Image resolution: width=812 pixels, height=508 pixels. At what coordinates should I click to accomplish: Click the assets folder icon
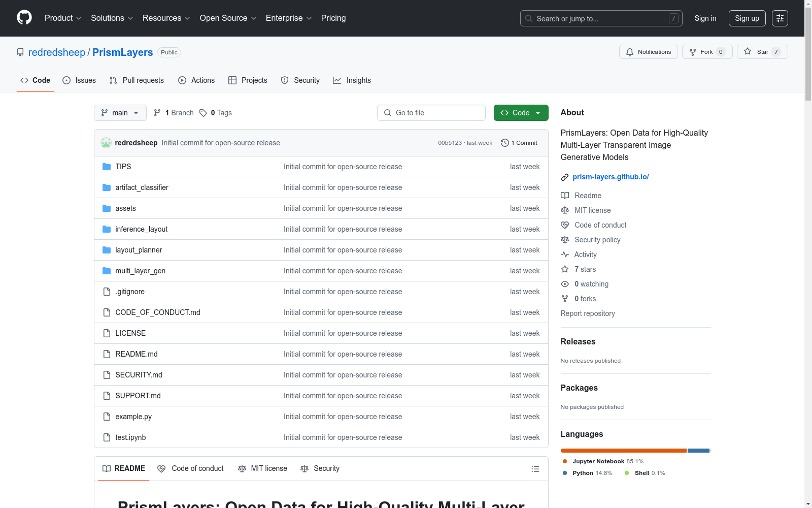pyautogui.click(x=107, y=208)
